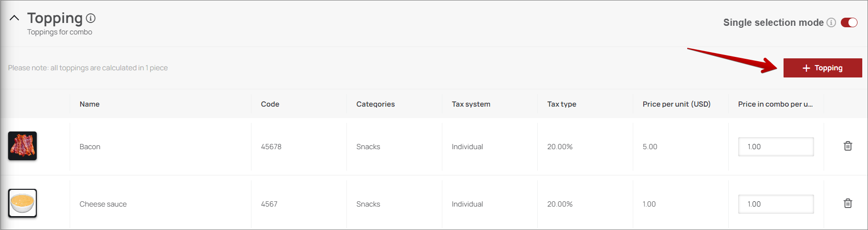This screenshot has width=868, height=230.
Task: Edit Bacon price in combo field
Action: [x=775, y=147]
